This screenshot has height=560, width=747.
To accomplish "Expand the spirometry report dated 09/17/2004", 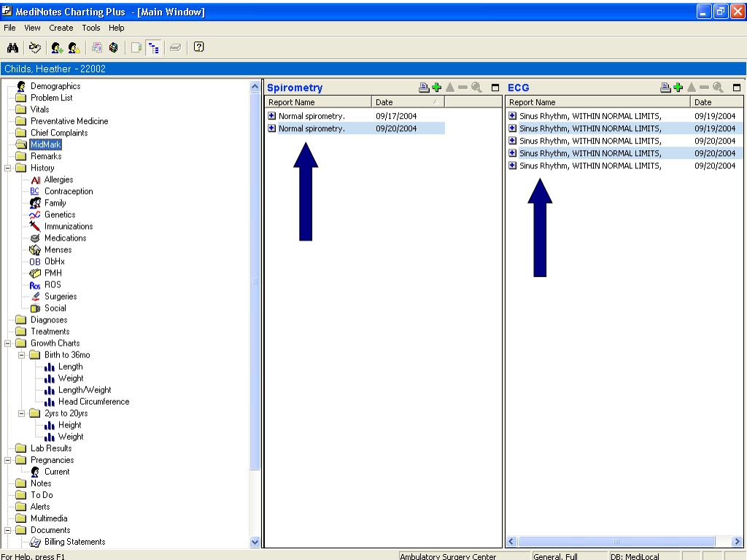I will pyautogui.click(x=271, y=116).
